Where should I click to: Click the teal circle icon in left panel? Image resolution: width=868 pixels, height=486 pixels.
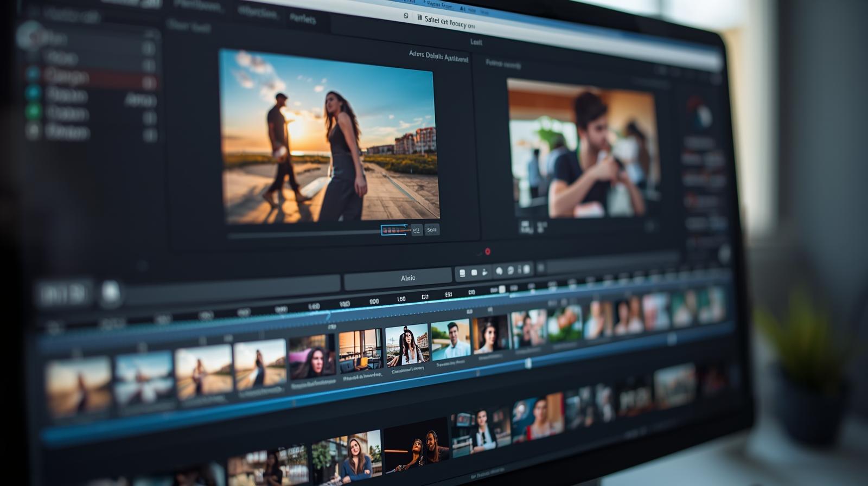tap(33, 92)
